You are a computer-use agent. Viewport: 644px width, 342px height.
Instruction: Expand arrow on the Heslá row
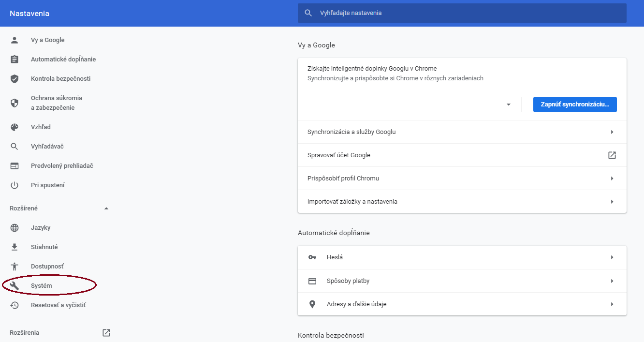pyautogui.click(x=612, y=257)
